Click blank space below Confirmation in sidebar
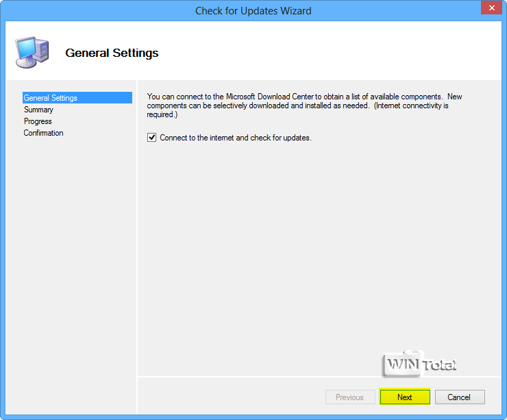The width and height of the screenshot is (507, 420). [75, 274]
